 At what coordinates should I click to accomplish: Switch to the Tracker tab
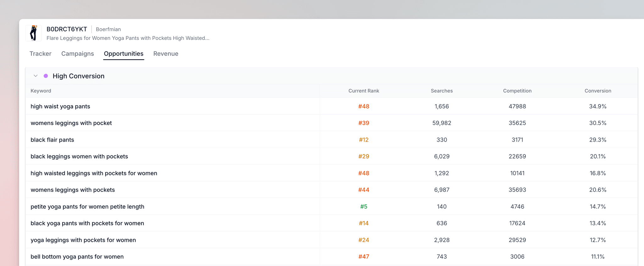tap(40, 54)
